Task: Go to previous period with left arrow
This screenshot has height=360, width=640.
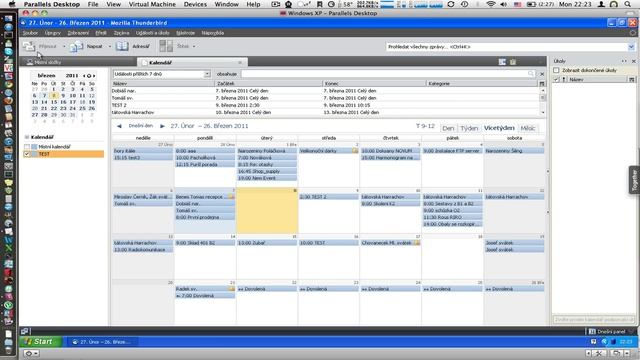Action: [x=119, y=126]
